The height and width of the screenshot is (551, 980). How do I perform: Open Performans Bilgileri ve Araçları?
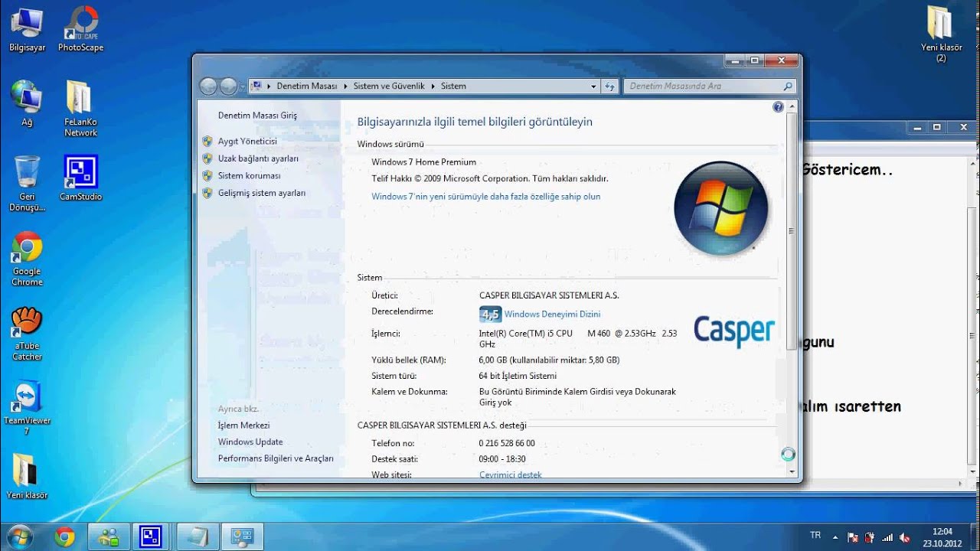click(276, 459)
